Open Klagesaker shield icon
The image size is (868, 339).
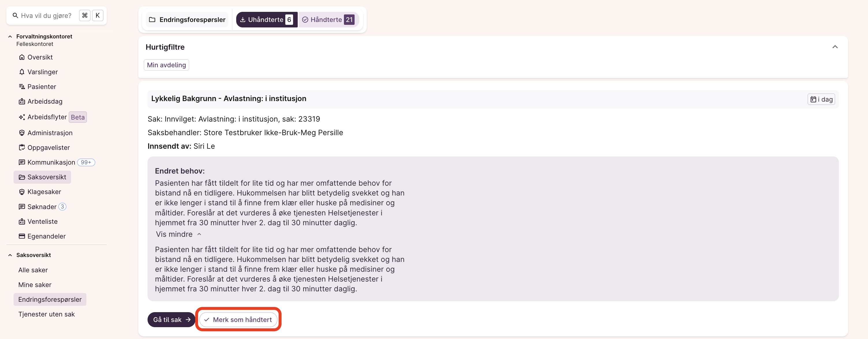[x=22, y=192]
